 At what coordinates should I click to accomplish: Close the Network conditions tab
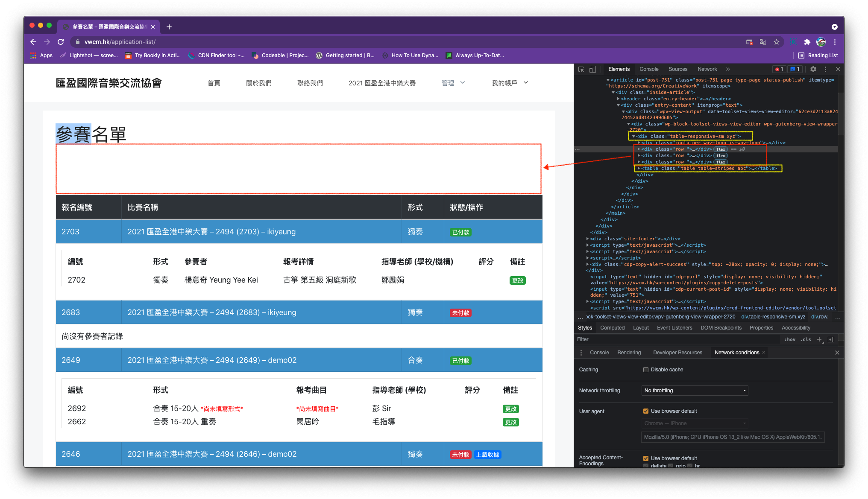click(x=764, y=353)
